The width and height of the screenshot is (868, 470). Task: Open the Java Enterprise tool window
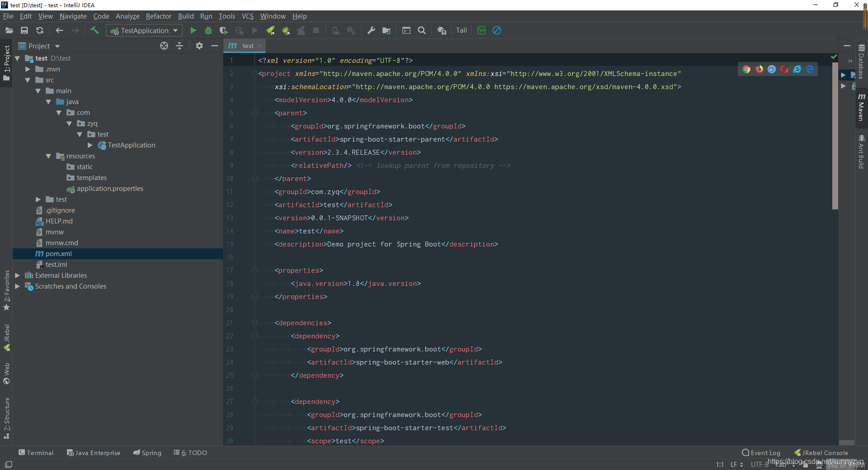tap(94, 453)
